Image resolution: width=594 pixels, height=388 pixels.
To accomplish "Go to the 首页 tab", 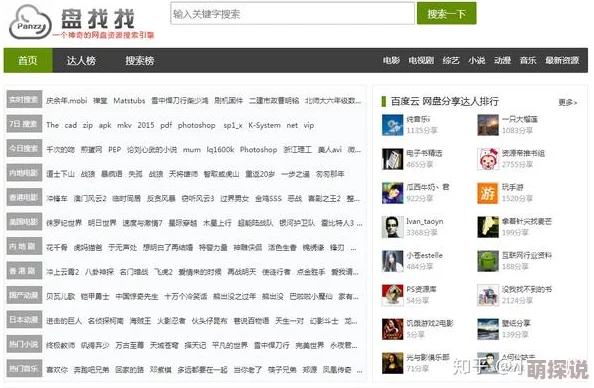I will tap(28, 60).
